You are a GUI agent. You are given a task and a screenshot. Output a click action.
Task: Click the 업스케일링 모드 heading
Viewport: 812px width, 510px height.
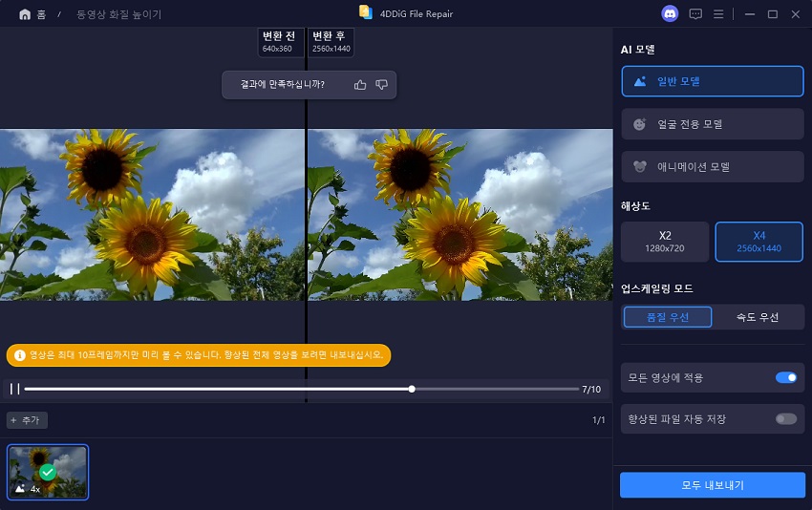point(656,288)
